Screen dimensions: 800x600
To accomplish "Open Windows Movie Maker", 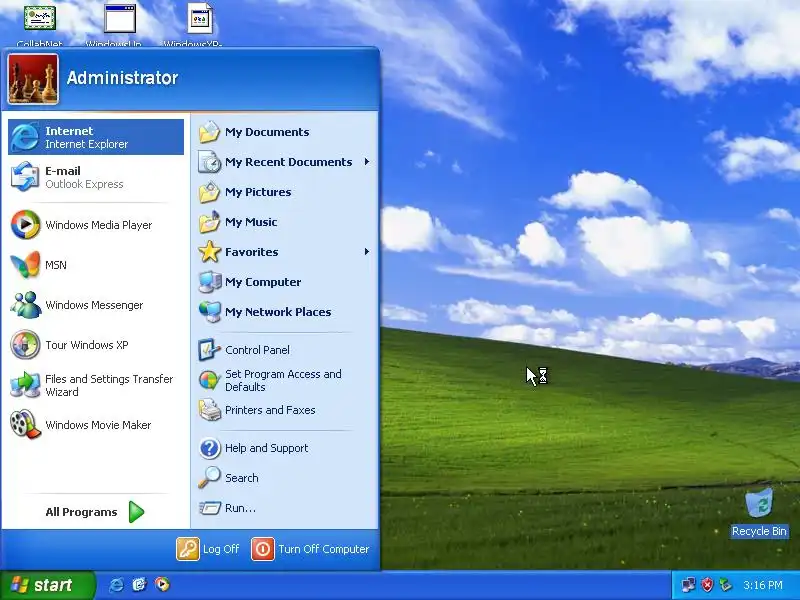I will [96, 425].
